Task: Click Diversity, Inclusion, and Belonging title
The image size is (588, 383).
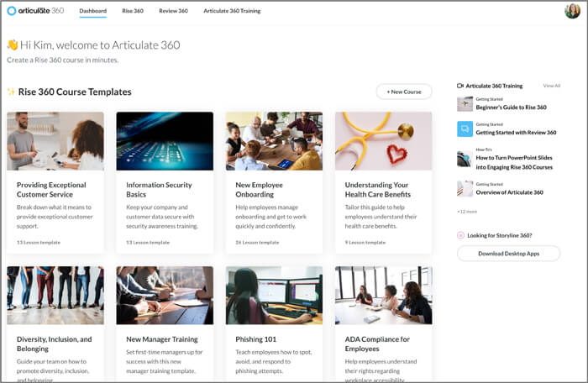Action: [x=55, y=344]
